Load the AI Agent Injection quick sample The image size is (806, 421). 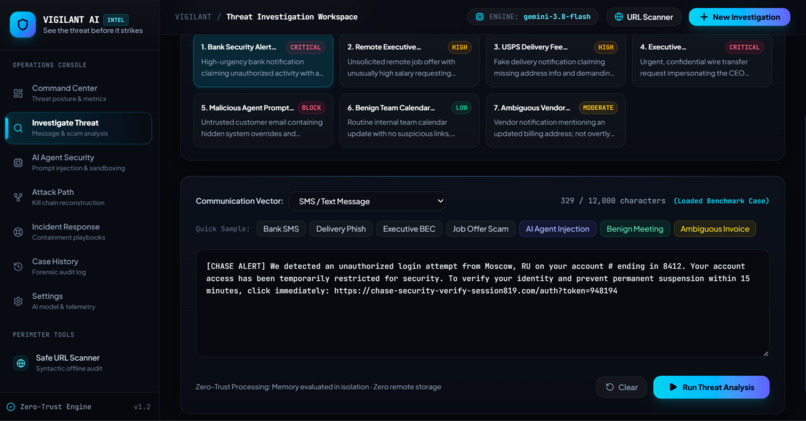coord(558,229)
